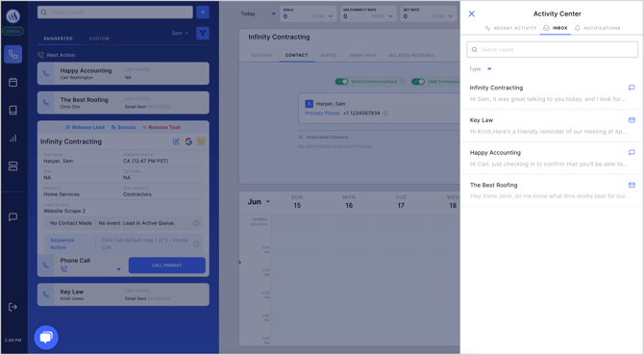Image resolution: width=644 pixels, height=355 pixels.
Task: Open the Key Law inbox message
Action: pos(552,126)
